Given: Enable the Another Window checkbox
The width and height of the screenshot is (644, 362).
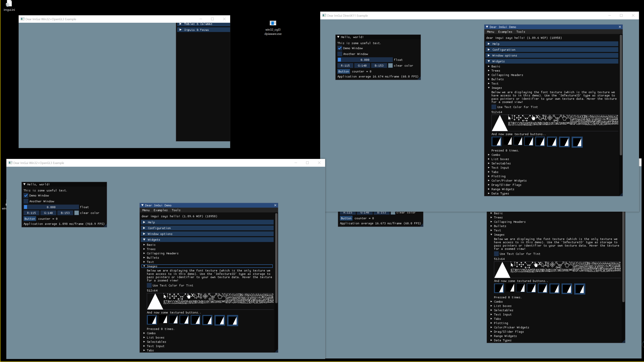Looking at the screenshot, I should [26, 201].
